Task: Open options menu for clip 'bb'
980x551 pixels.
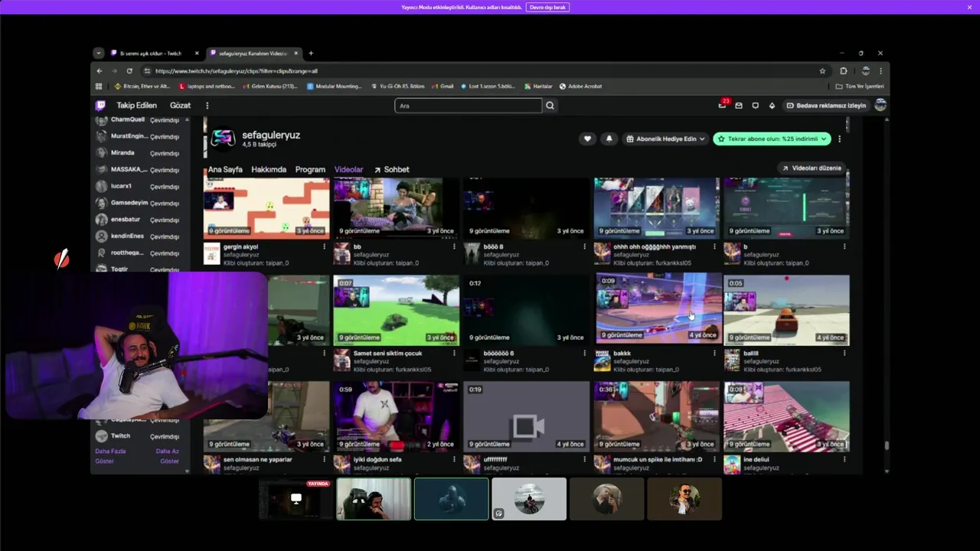Action: [455, 246]
